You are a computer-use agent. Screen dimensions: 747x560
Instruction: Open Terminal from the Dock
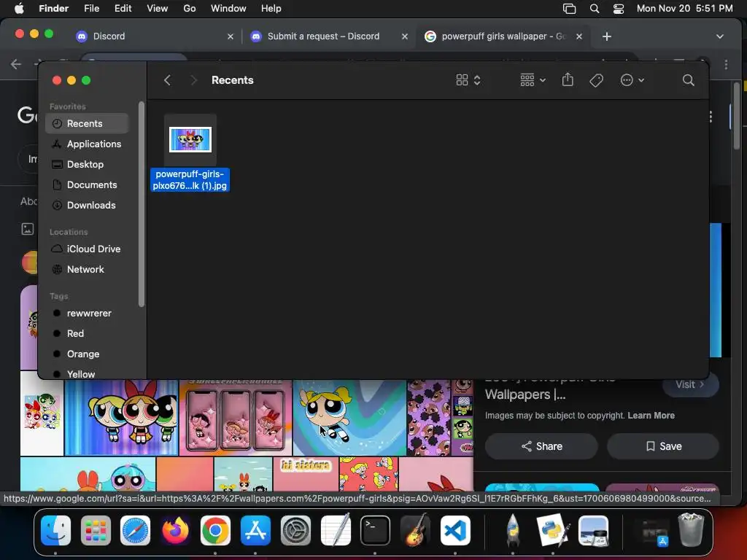tap(375, 531)
